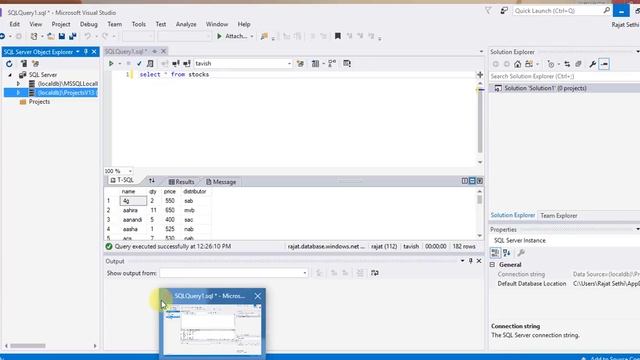Click the bookmark icon in main toolbar

[338, 36]
